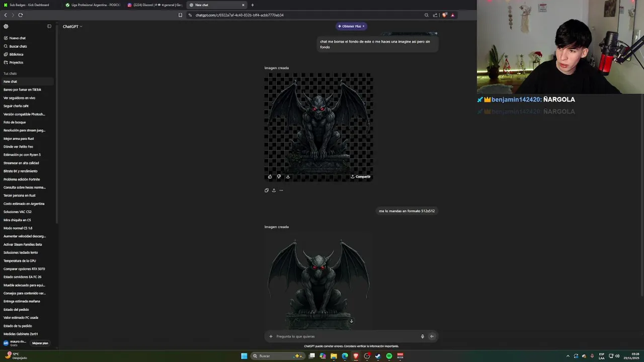This screenshot has width=644, height=362.
Task: Click the Brave Shields lion icon
Action: point(444,15)
